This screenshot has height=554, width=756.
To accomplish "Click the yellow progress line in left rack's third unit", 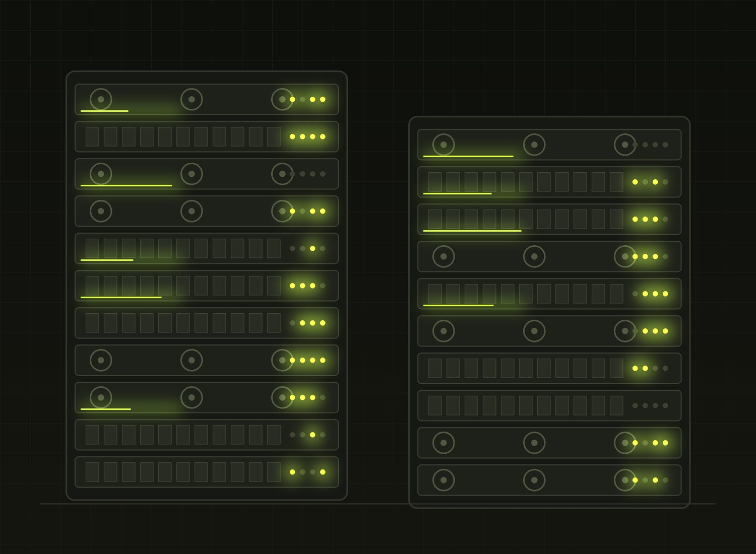I will pos(127,185).
